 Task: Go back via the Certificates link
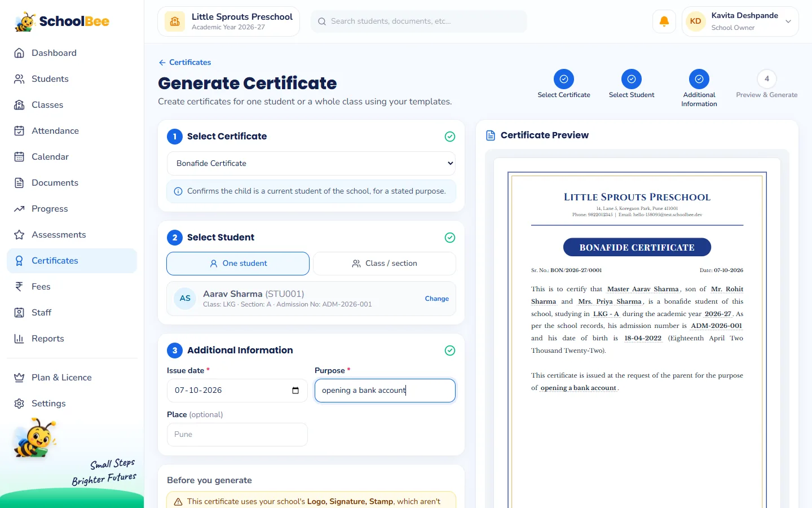click(x=185, y=62)
